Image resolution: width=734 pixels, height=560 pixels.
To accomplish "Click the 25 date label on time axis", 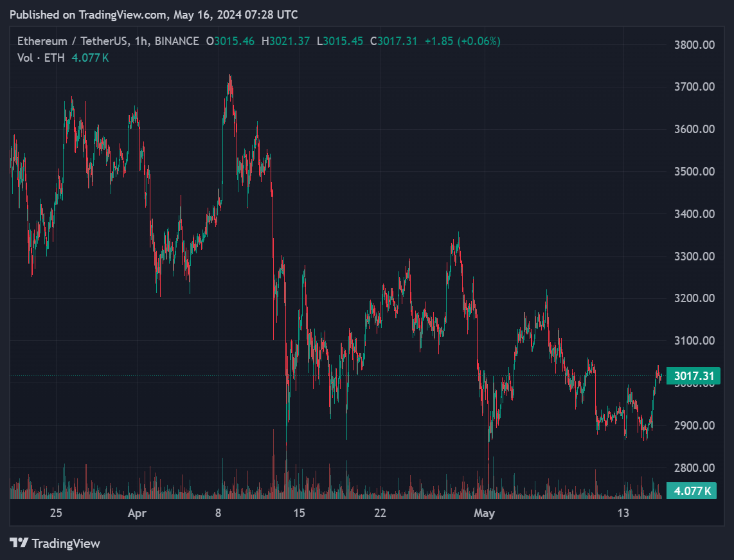I will click(56, 513).
